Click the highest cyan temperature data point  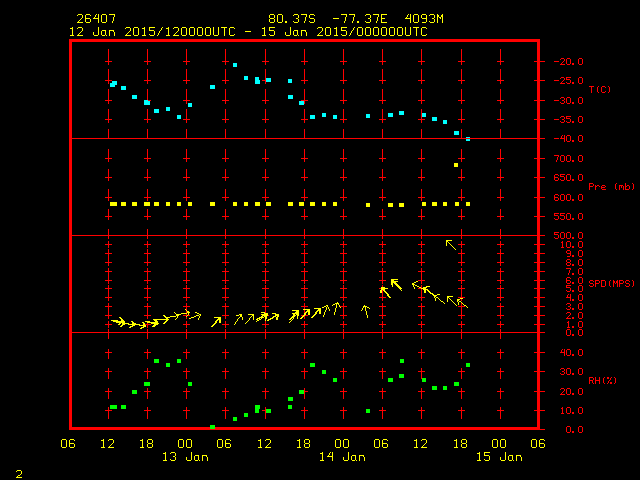(235, 65)
